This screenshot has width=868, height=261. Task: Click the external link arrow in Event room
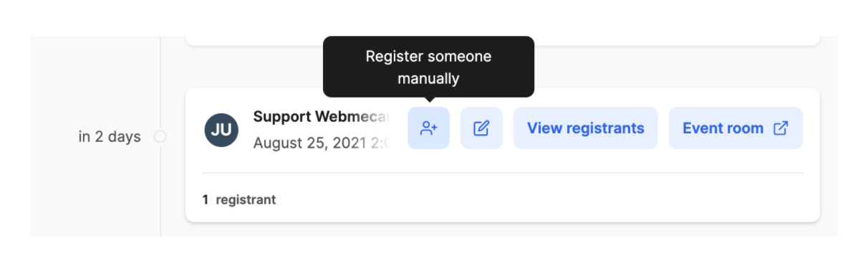(781, 128)
